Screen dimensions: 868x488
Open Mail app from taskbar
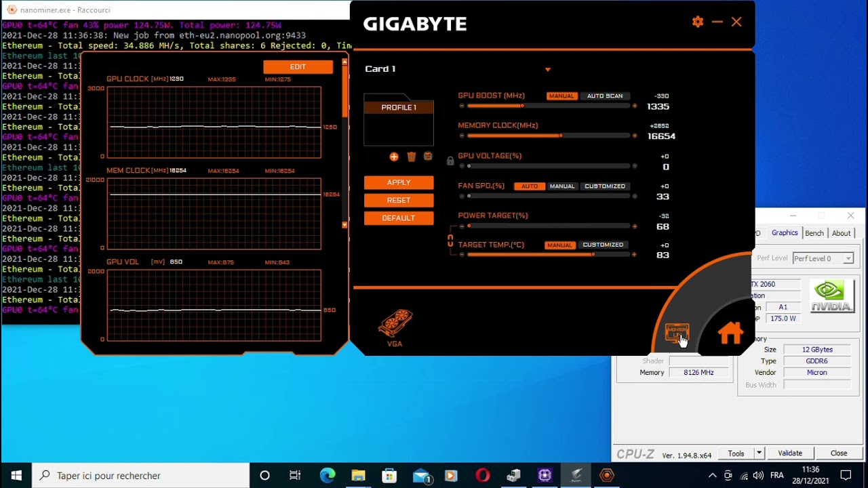[x=421, y=475]
